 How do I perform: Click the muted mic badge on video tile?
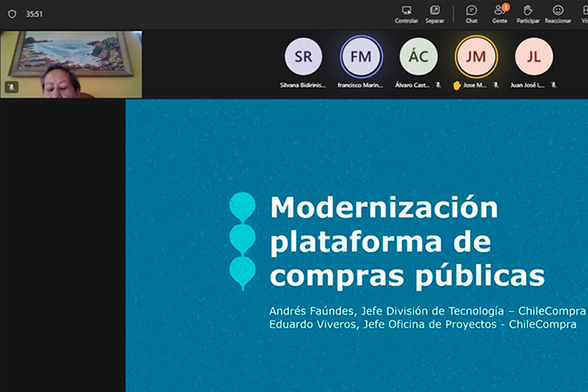coord(12,88)
